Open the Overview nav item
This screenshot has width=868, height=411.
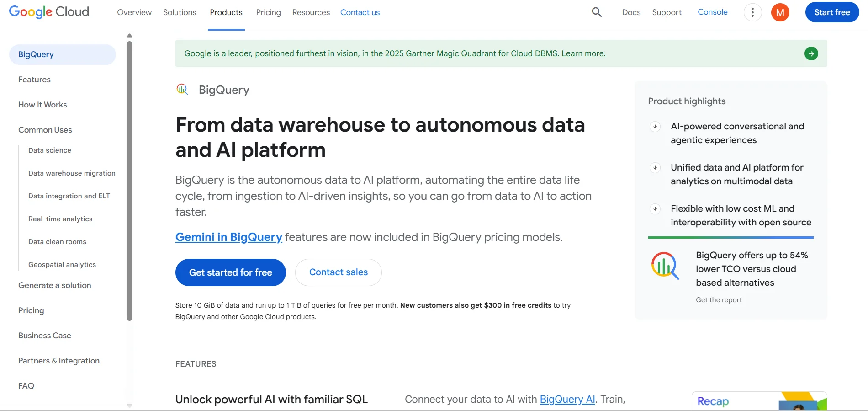[x=134, y=12]
